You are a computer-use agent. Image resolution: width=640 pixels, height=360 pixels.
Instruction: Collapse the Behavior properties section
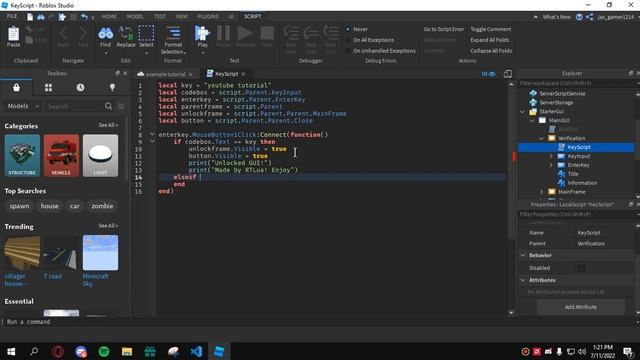(x=523, y=255)
